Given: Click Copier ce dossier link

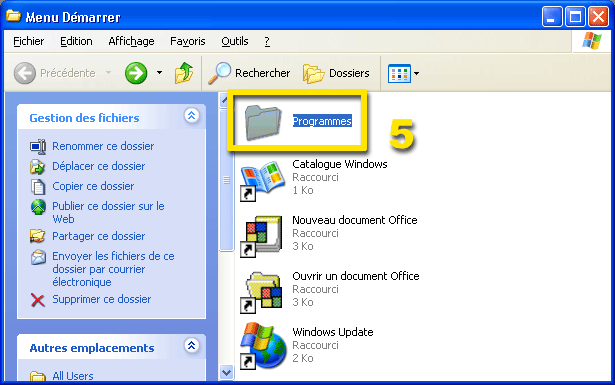Looking at the screenshot, I should pyautogui.click(x=93, y=186).
